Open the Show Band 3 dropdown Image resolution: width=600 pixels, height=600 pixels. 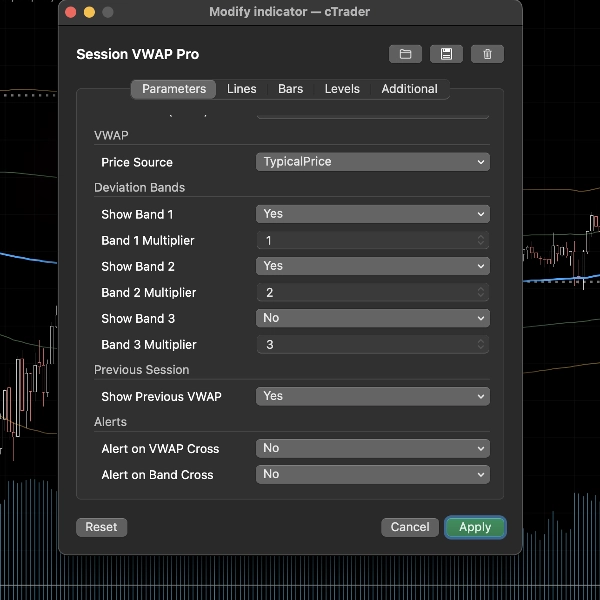tap(373, 318)
